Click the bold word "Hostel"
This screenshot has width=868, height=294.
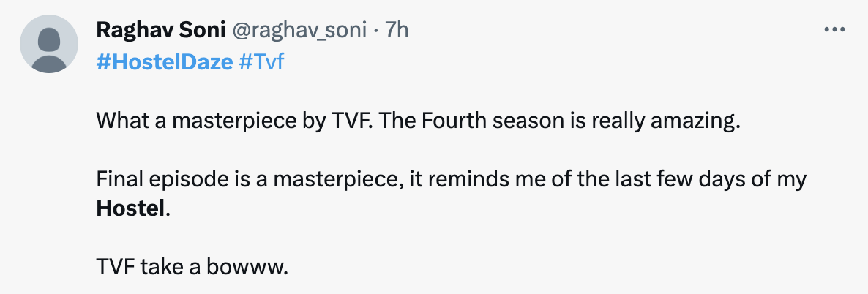(131, 208)
